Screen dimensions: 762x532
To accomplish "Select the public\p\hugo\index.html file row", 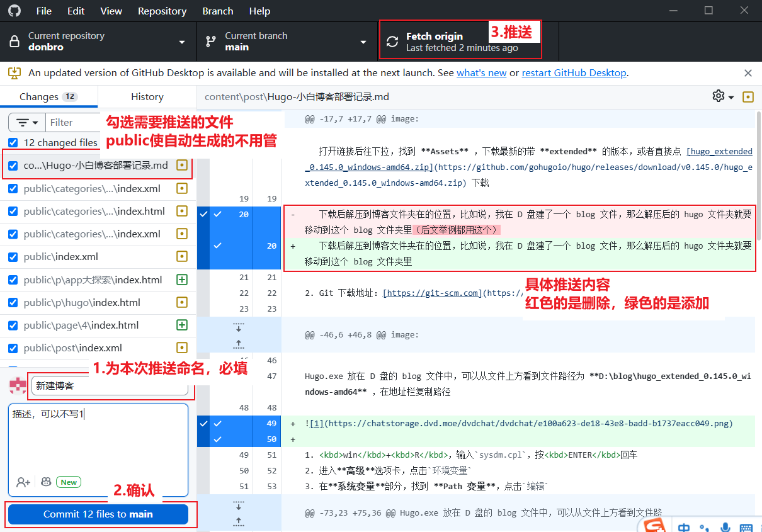I will click(x=98, y=302).
